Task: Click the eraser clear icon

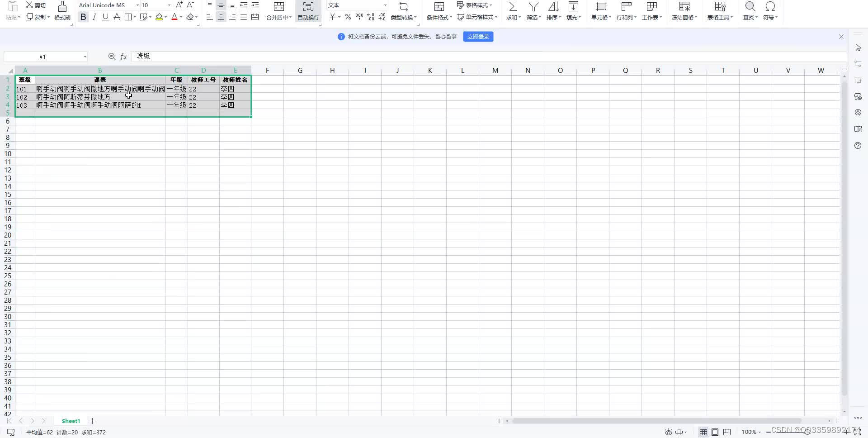Action: pyautogui.click(x=190, y=17)
